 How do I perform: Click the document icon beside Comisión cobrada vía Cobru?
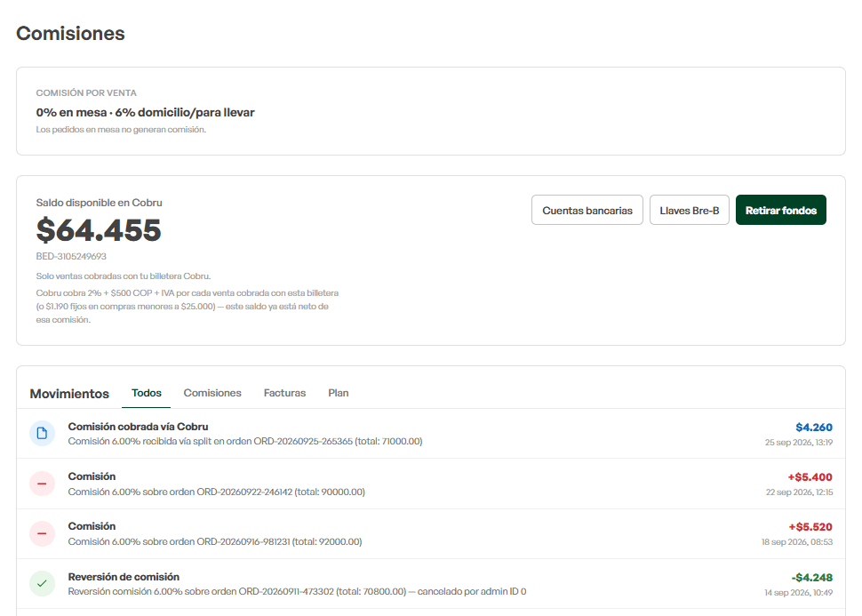pyautogui.click(x=42, y=434)
